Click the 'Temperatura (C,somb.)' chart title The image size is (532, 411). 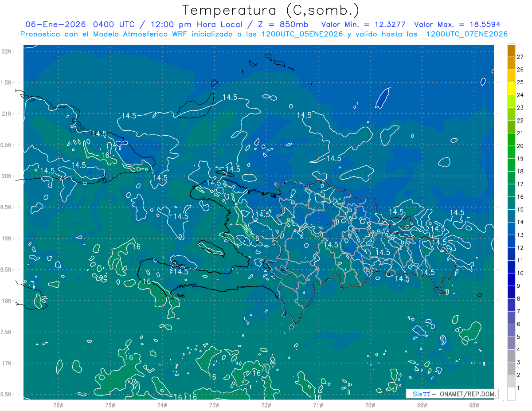(x=270, y=10)
